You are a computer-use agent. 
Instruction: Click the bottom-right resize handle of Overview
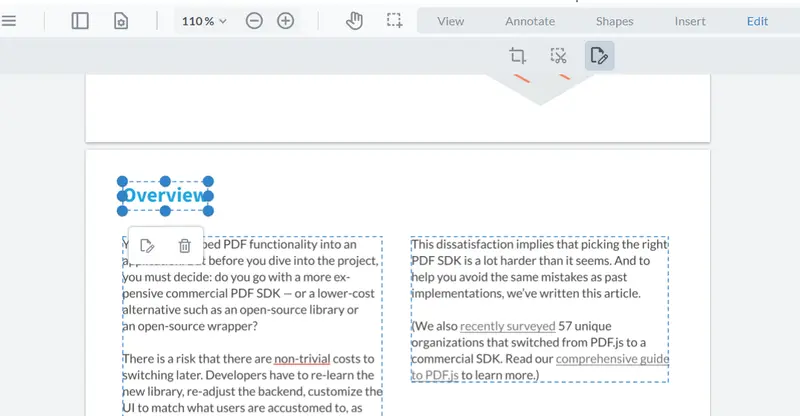(208, 211)
